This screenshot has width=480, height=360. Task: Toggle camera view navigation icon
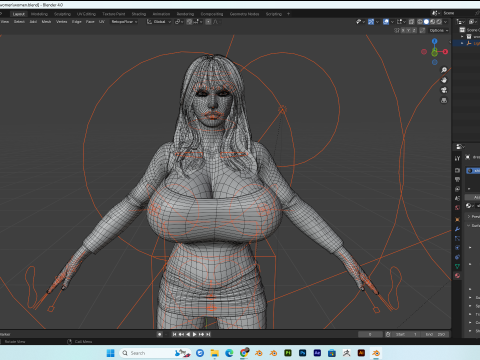point(444,90)
